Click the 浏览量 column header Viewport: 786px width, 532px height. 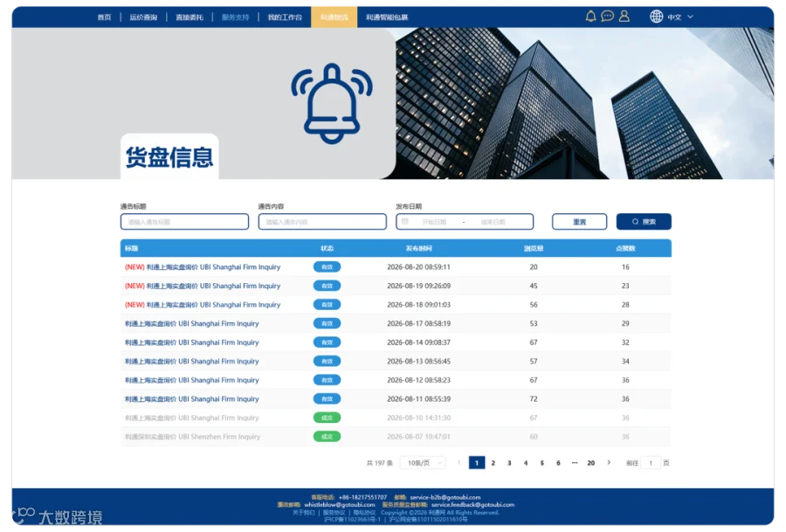pos(534,248)
